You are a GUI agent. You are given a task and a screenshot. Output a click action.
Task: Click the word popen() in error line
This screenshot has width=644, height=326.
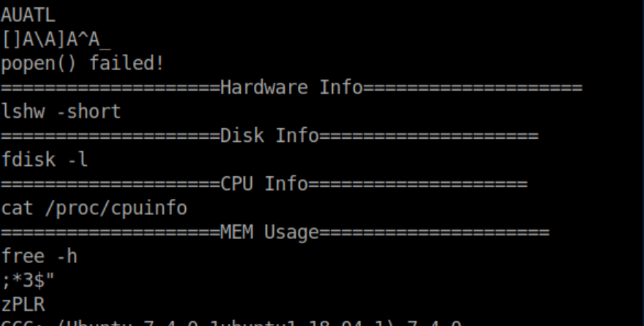(x=40, y=64)
